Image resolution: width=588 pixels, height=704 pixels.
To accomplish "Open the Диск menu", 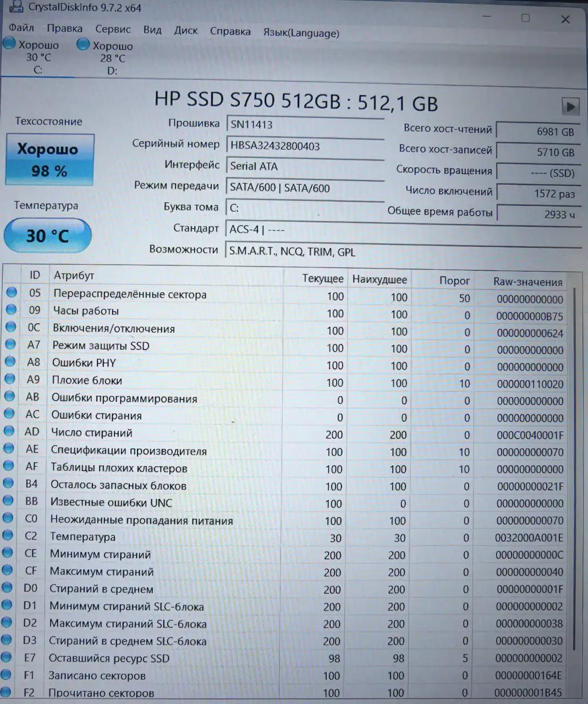I will tap(186, 30).
